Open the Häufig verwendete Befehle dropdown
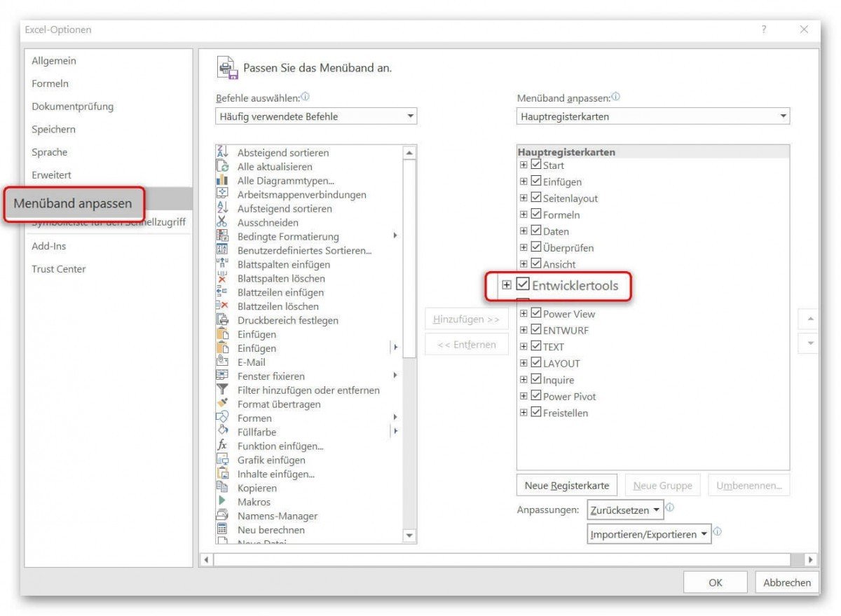Viewport: 841px width, 616px height. [x=411, y=116]
